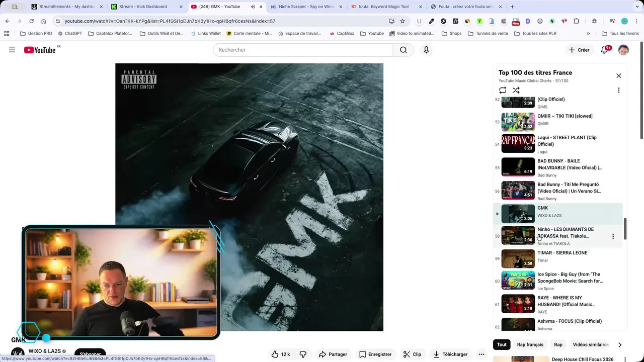Click the search magnifier button
This screenshot has width=644, height=362.
tap(404, 50)
